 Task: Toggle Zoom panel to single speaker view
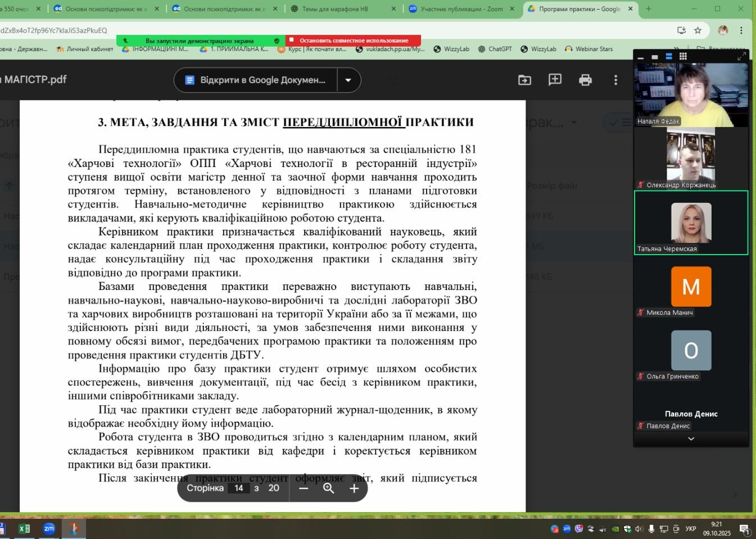click(x=655, y=57)
